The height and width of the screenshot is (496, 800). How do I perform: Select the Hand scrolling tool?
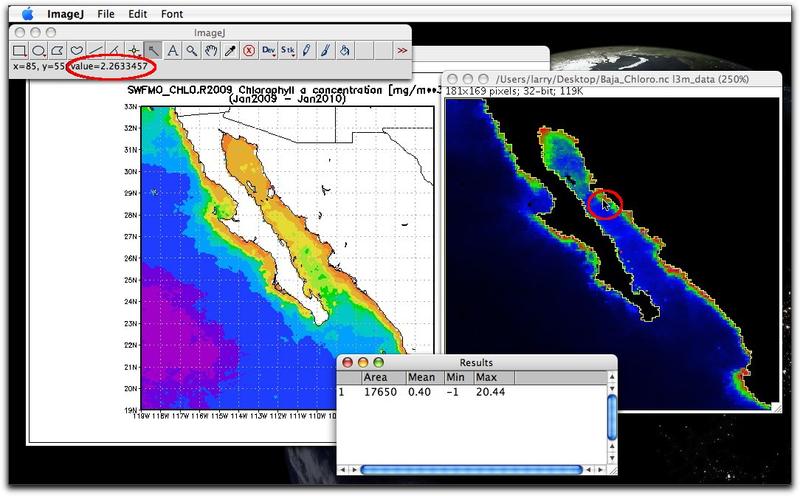(210, 51)
